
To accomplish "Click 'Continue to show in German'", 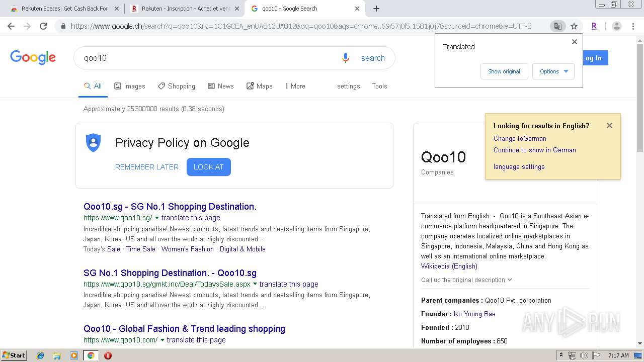I will click(x=535, y=150).
